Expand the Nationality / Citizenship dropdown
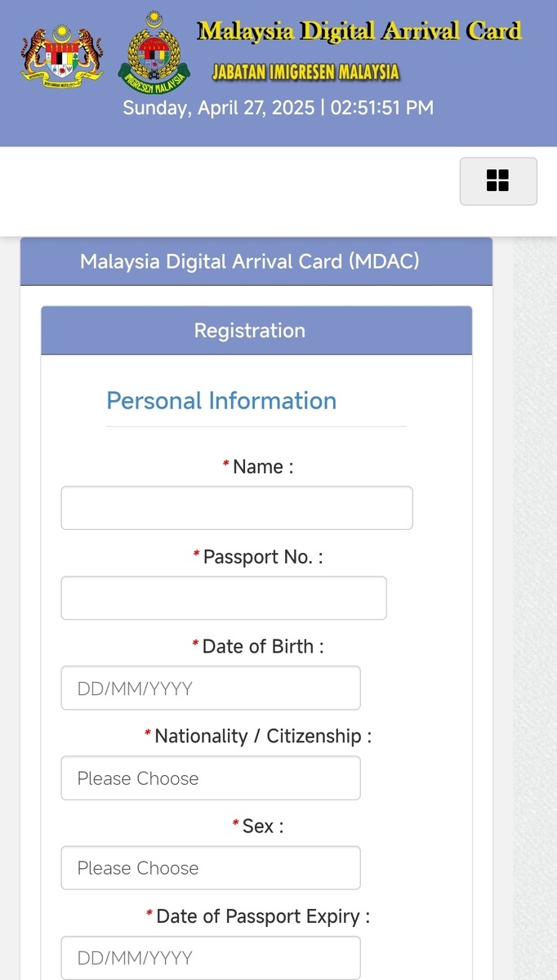This screenshot has width=557, height=980. click(210, 777)
